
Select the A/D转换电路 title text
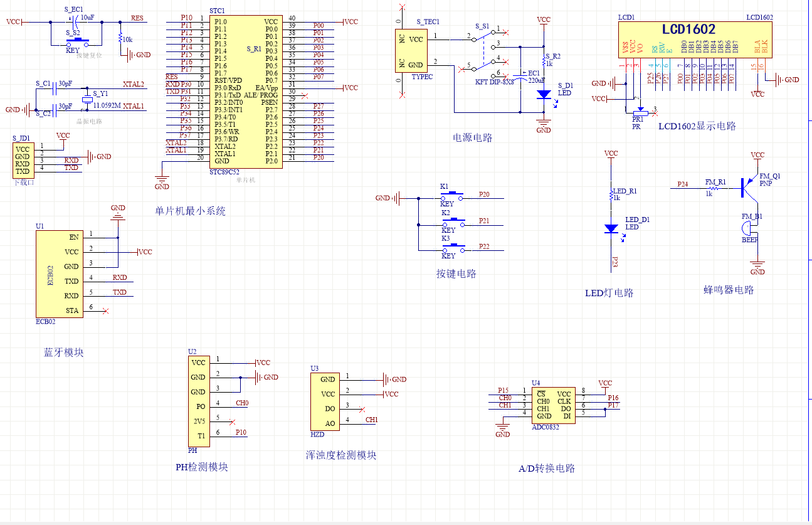(x=547, y=469)
